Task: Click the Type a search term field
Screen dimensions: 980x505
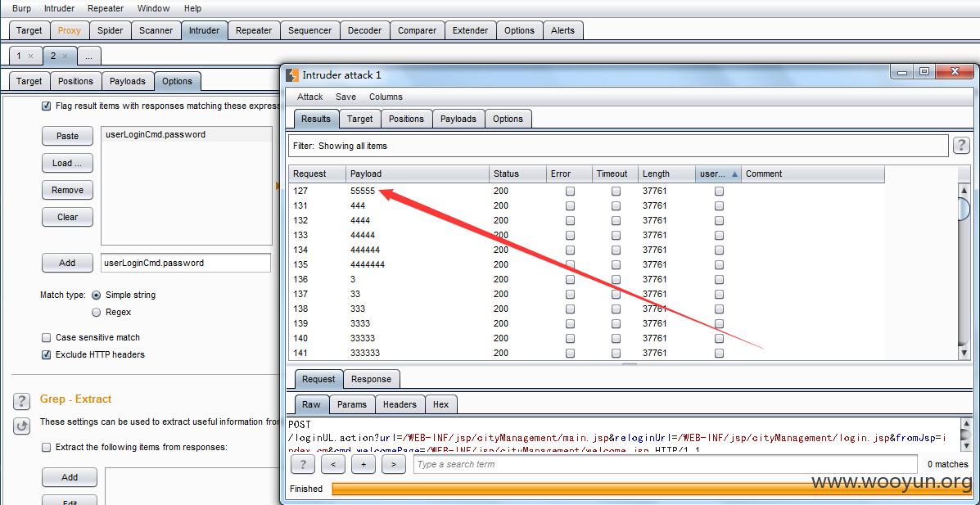Action: (x=665, y=464)
